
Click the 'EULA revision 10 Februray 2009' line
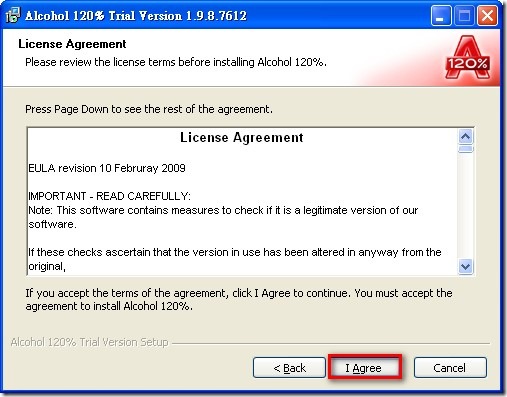(x=107, y=168)
